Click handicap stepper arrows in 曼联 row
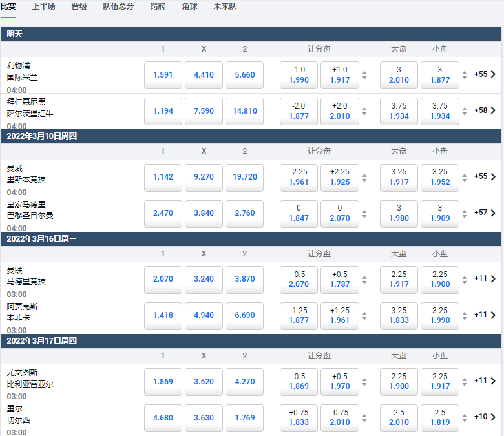Image resolution: width=504 pixels, height=436 pixels. [x=364, y=279]
